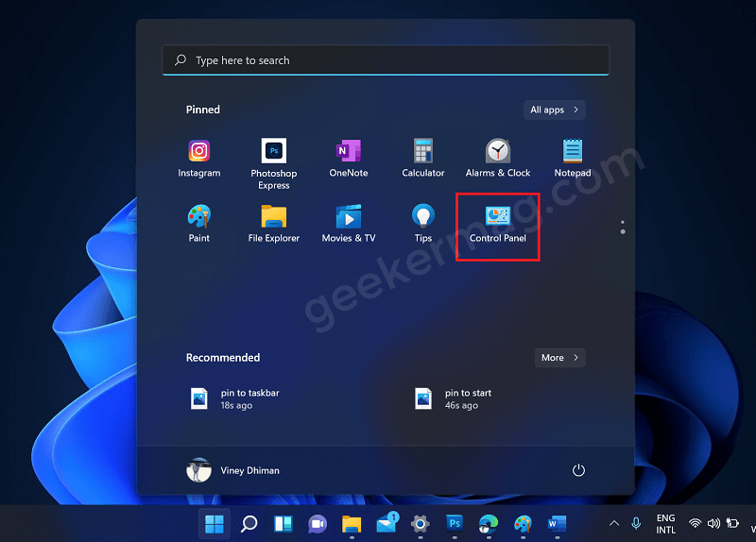Click the Windows Start button on taskbar
This screenshot has width=756, height=542.
pyautogui.click(x=215, y=524)
